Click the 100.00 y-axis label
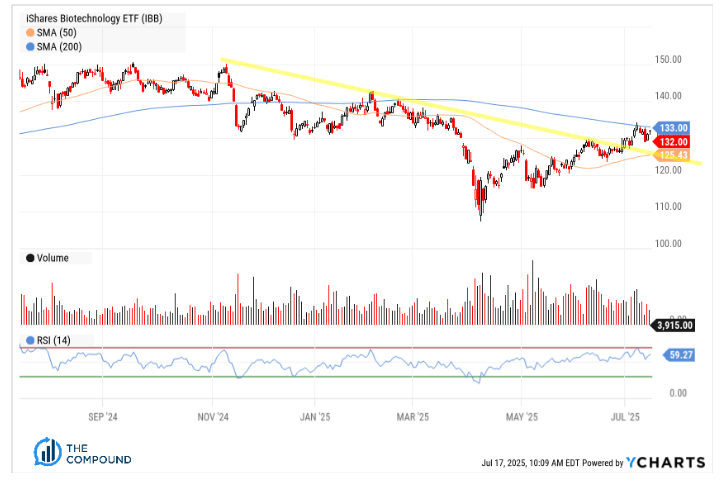Image resolution: width=728 pixels, height=488 pixels. (x=668, y=244)
